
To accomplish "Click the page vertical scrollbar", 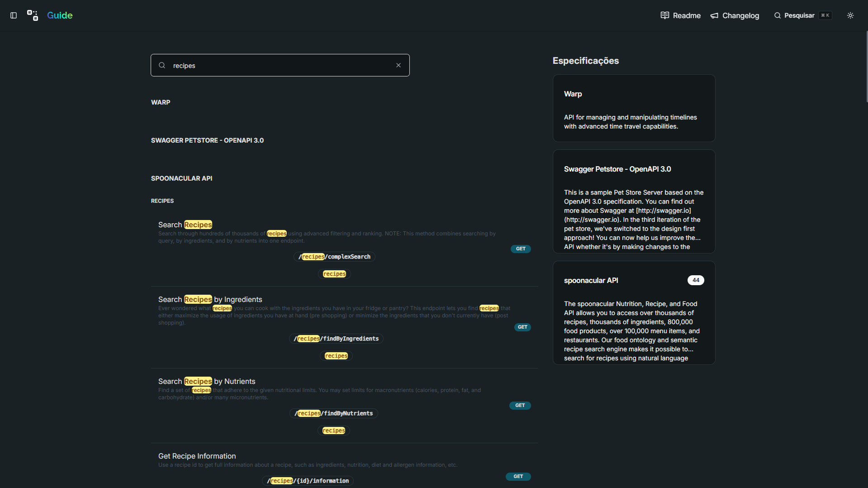I will pos(866,67).
